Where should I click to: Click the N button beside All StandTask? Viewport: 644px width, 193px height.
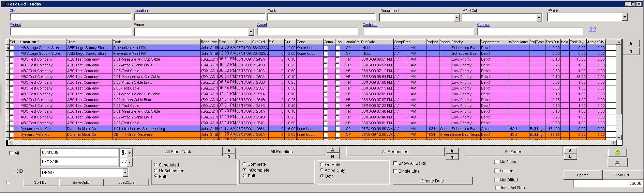pyautogui.click(x=229, y=157)
